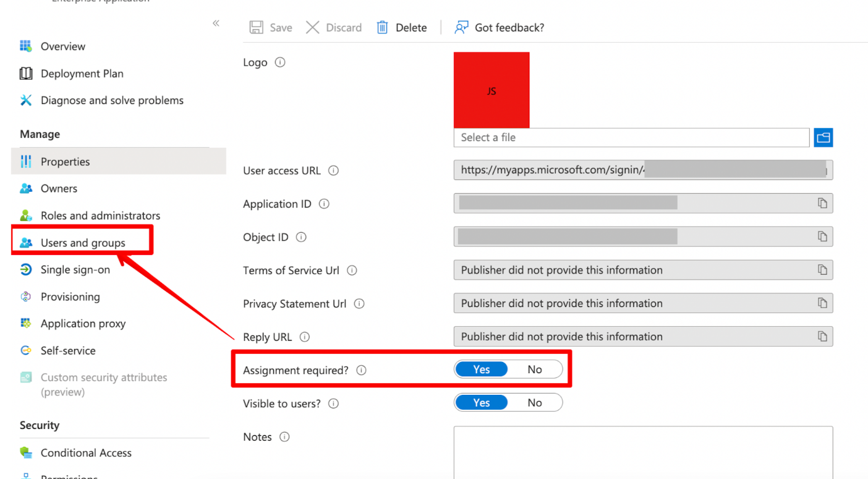The width and height of the screenshot is (868, 479).
Task: Copy the Reply URL field value
Action: click(822, 337)
